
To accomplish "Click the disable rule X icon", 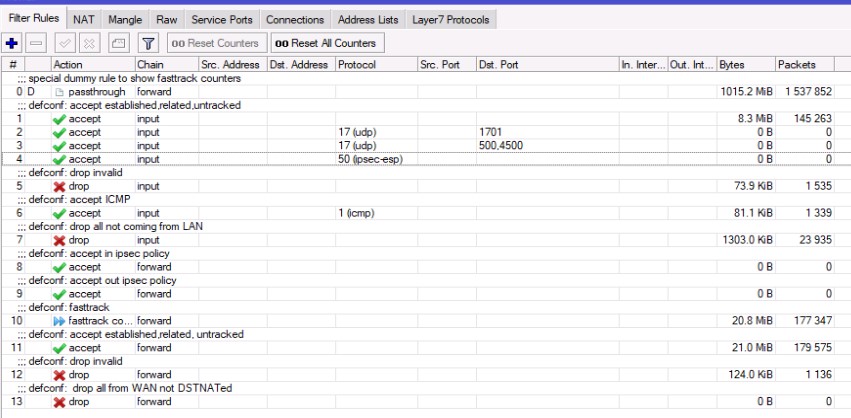I will coord(90,43).
